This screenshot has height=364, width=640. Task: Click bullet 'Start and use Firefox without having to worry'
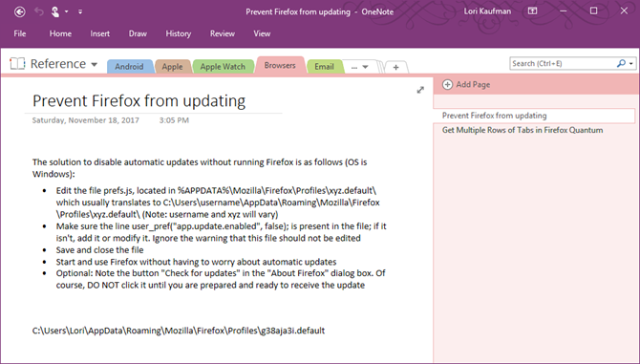[197, 262]
